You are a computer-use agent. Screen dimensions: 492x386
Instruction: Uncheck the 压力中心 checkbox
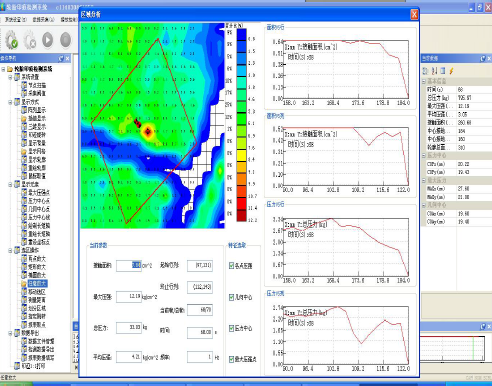(x=232, y=328)
